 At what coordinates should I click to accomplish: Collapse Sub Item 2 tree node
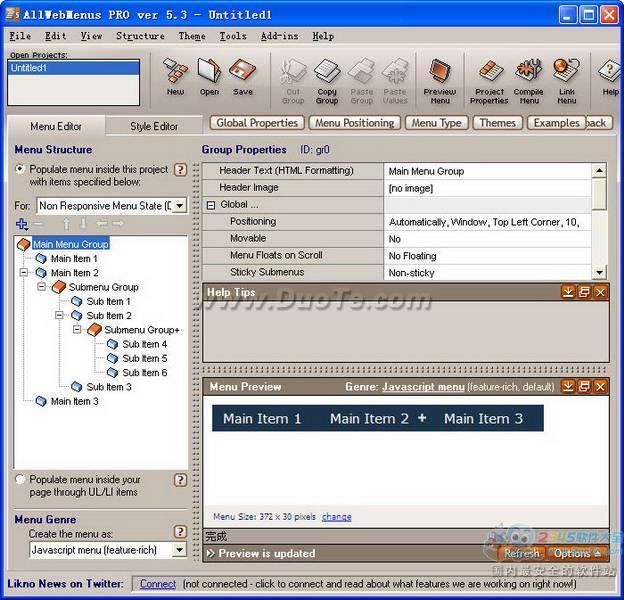point(59,315)
